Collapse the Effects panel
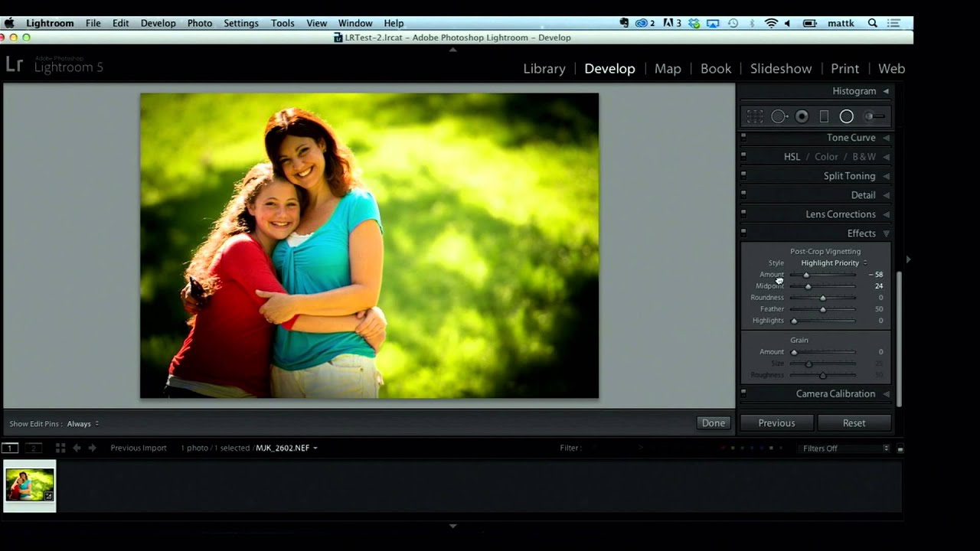 [x=886, y=233]
